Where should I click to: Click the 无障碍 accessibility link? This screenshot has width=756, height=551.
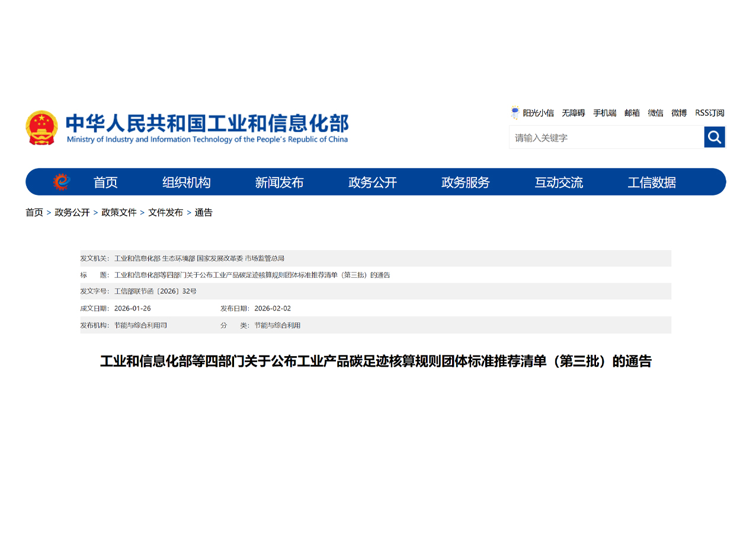click(x=573, y=113)
